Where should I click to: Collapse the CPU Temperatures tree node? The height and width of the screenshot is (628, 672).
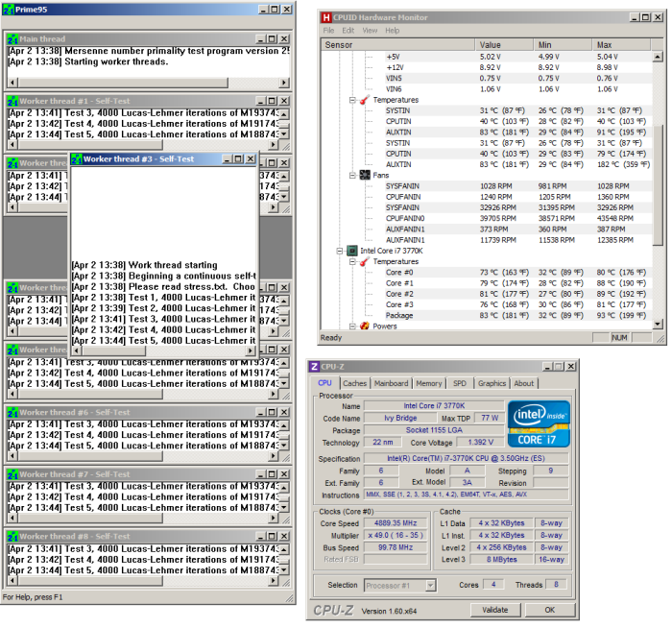[x=352, y=261]
